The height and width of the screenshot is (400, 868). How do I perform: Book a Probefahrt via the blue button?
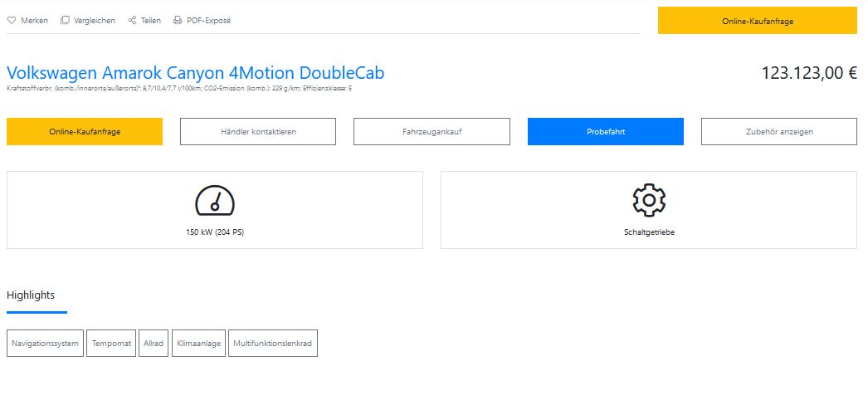pyautogui.click(x=606, y=132)
